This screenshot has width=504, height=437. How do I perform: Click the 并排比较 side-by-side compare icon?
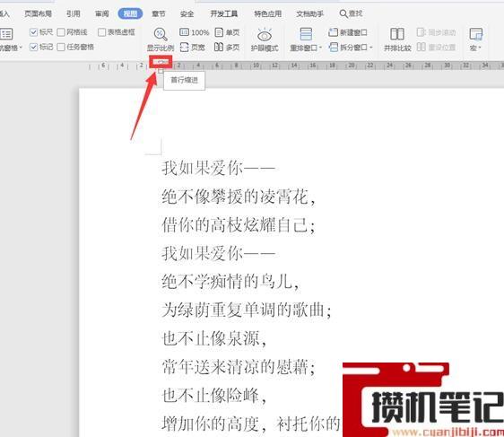tap(397, 34)
